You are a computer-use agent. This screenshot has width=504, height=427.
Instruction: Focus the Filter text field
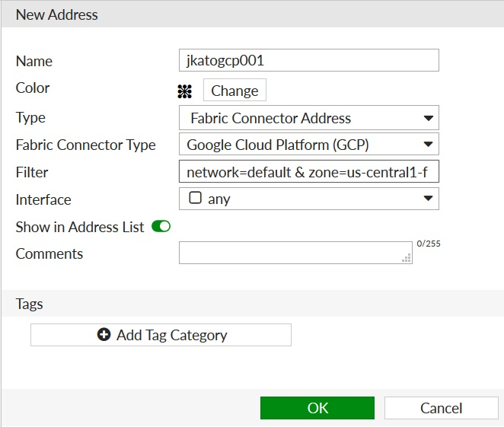309,172
